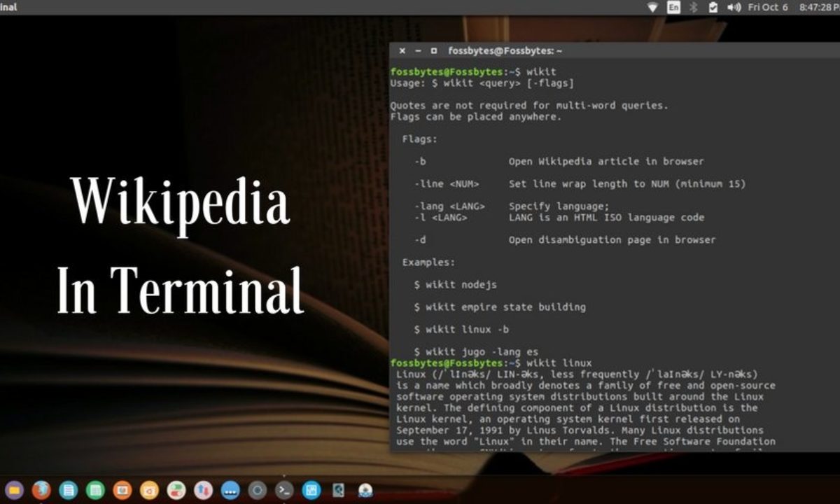Click the 'Flags can be placed anywhere.' line
The height and width of the screenshot is (504, 840).
point(476,117)
